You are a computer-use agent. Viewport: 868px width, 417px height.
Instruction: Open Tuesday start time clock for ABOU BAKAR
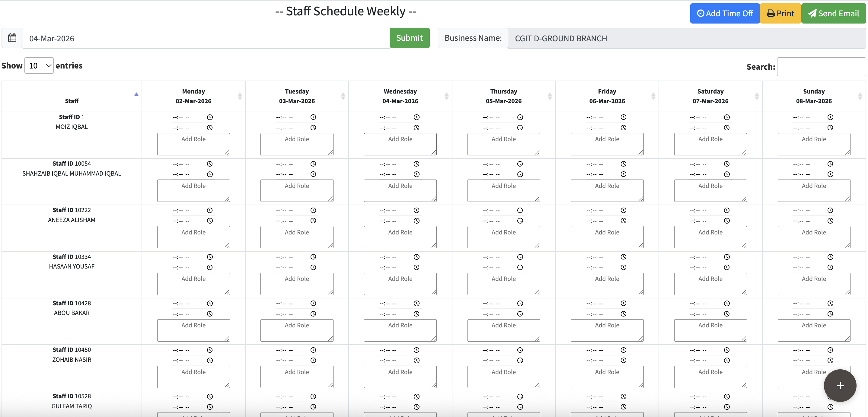313,303
